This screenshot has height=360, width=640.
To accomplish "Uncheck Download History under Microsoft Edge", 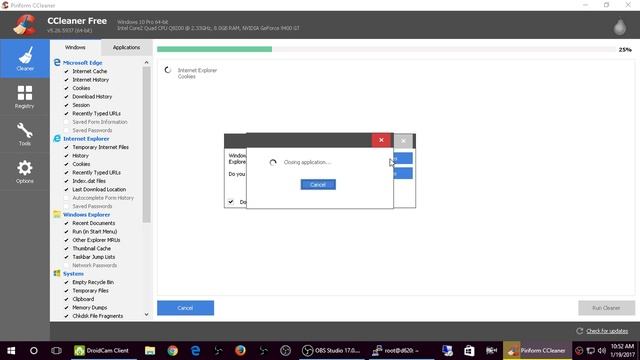I will (67, 96).
